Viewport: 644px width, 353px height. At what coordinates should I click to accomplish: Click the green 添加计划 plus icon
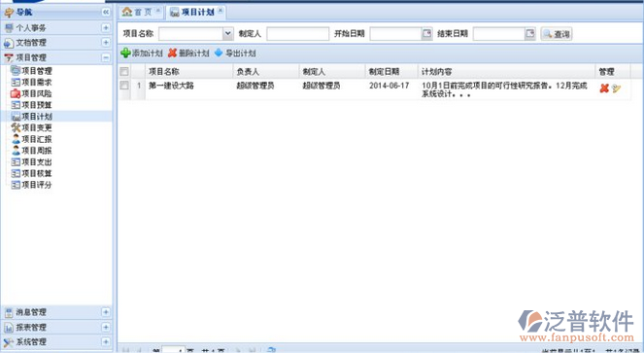pyautogui.click(x=125, y=53)
